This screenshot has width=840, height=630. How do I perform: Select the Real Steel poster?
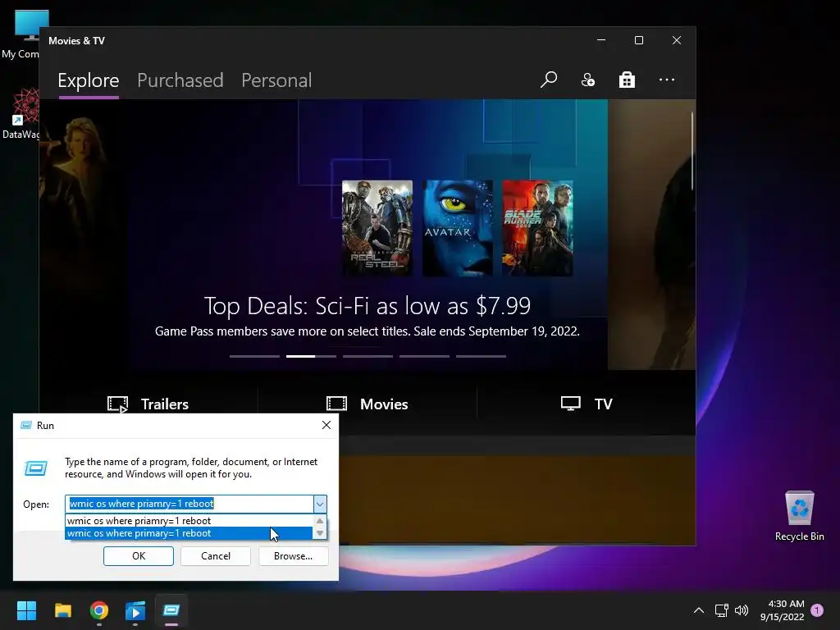(377, 228)
